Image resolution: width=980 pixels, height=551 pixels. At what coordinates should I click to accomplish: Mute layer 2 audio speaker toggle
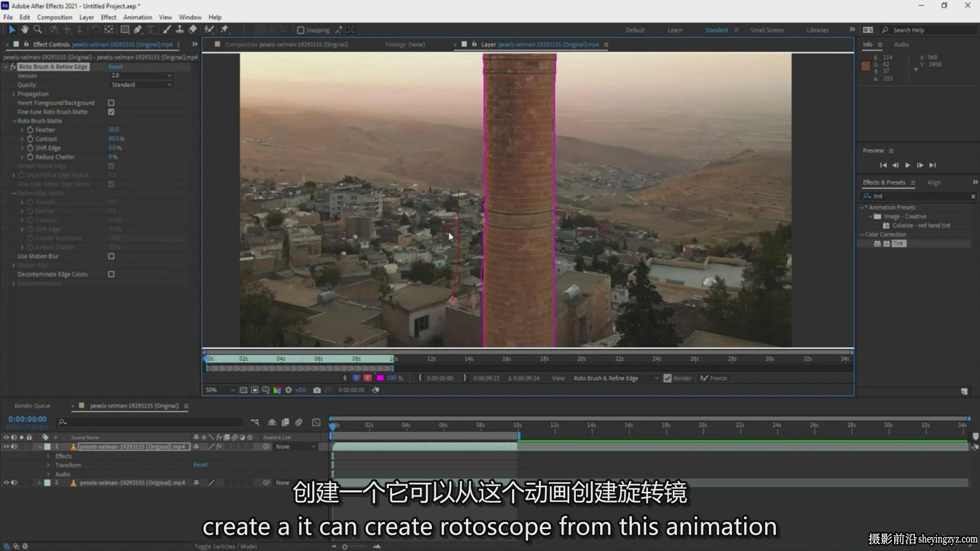pos(14,483)
